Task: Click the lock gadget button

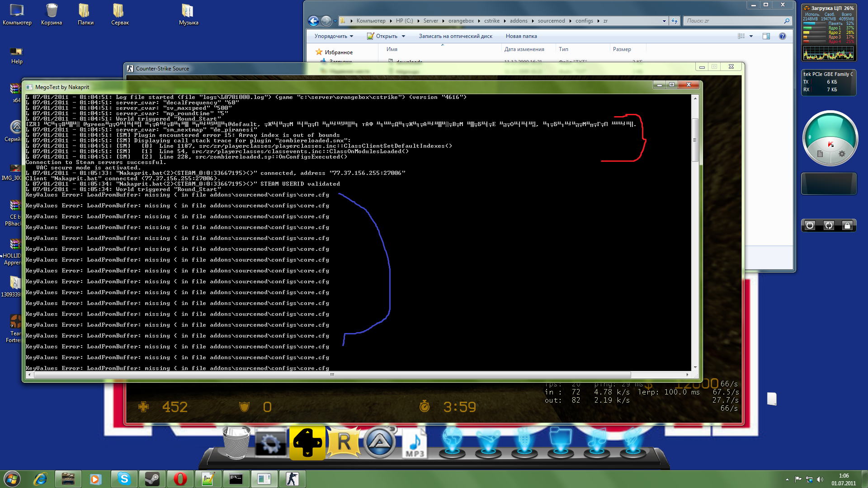Action: [847, 225]
